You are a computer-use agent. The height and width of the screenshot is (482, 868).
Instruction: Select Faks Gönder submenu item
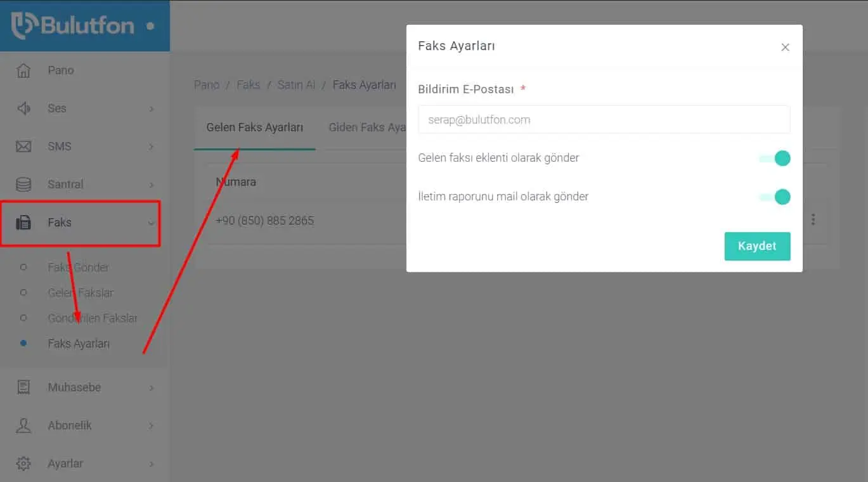click(78, 267)
